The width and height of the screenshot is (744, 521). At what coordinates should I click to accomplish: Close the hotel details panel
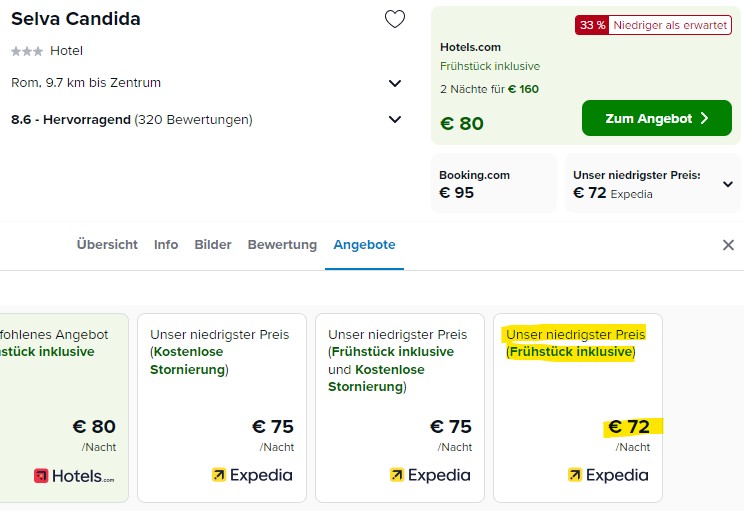coord(728,245)
